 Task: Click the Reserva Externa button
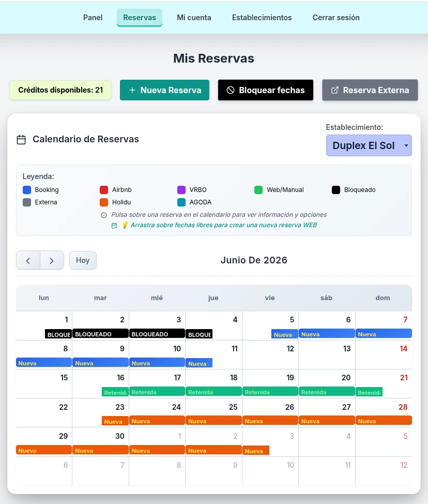coord(370,90)
